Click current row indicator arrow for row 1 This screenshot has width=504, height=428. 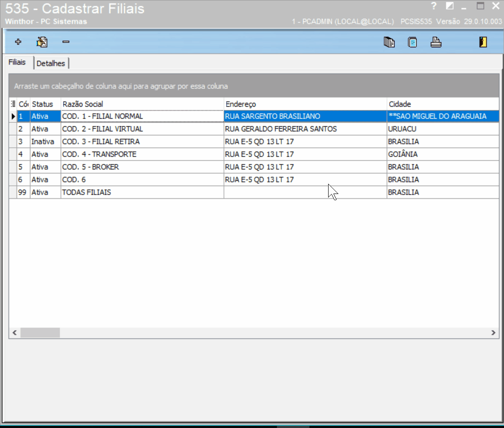(x=13, y=116)
